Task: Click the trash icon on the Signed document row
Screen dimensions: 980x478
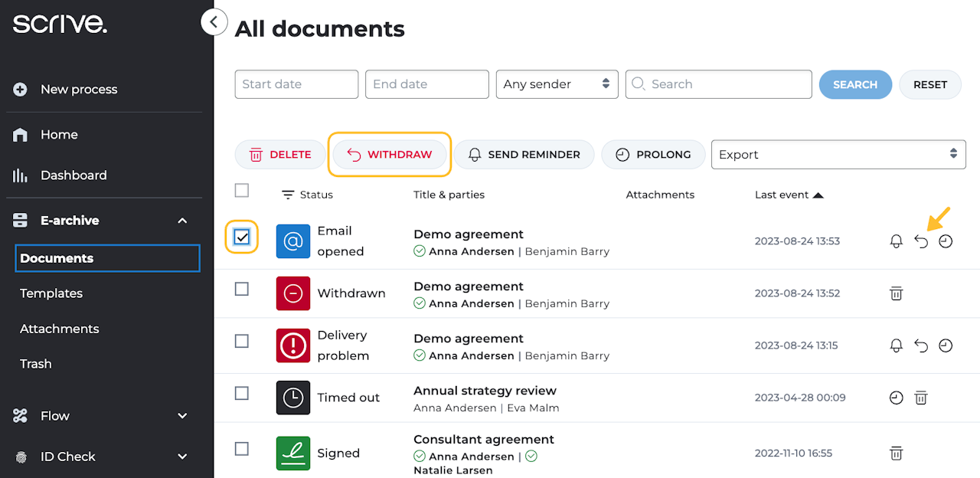Action: (x=896, y=453)
